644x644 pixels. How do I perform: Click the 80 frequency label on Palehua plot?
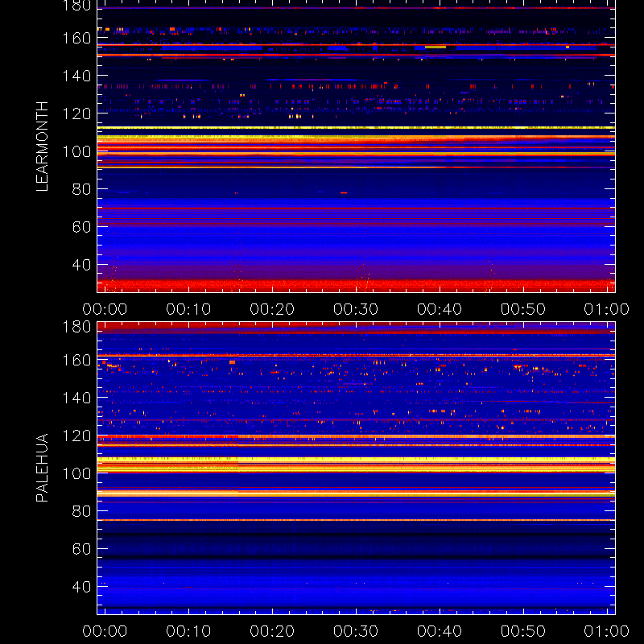[x=81, y=511]
